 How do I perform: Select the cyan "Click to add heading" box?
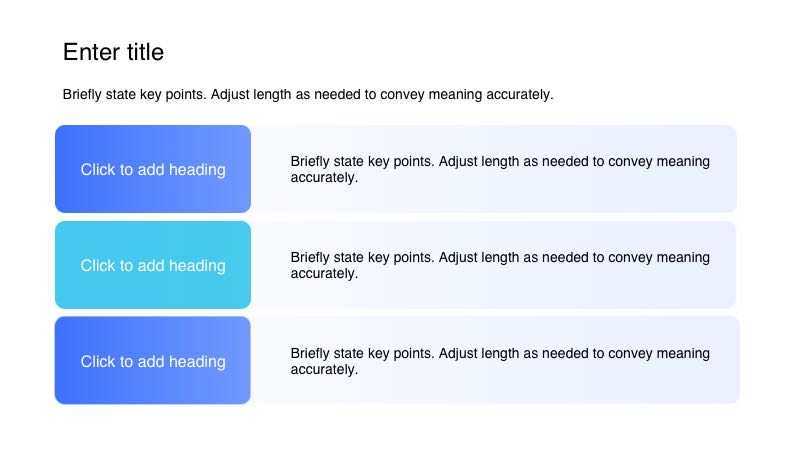[x=153, y=266]
